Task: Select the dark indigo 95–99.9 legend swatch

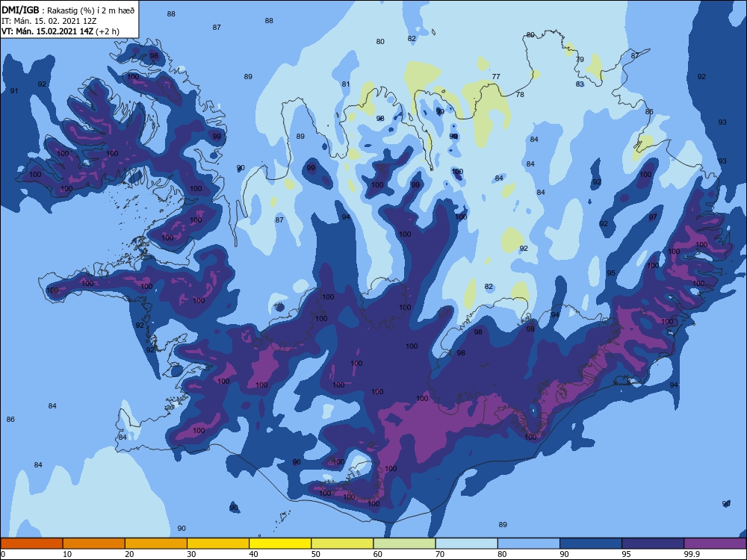Action: point(653,544)
